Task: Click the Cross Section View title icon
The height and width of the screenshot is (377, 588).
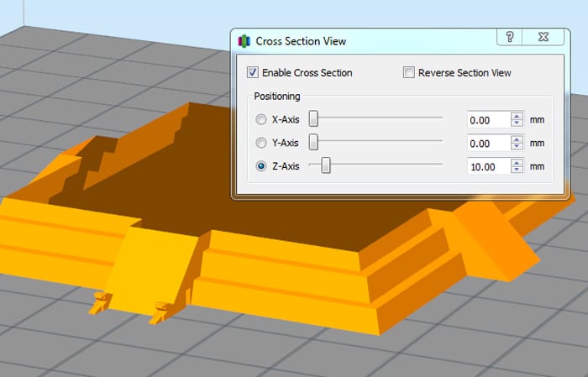Action: click(x=244, y=41)
